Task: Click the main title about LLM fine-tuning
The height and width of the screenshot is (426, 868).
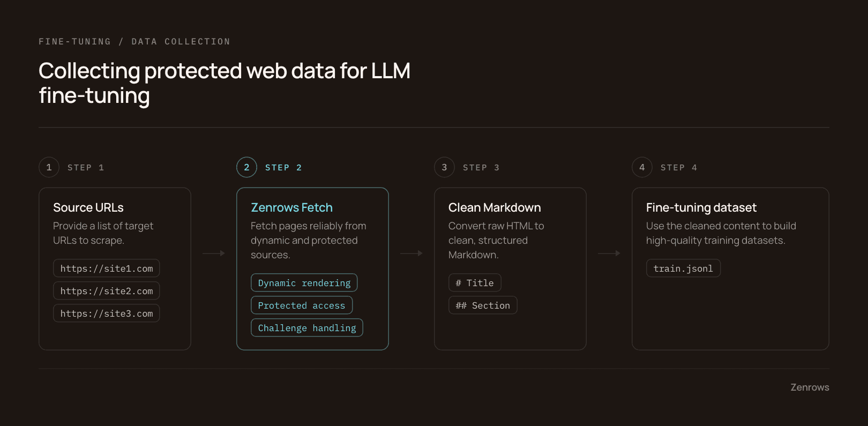Action: coord(225,83)
